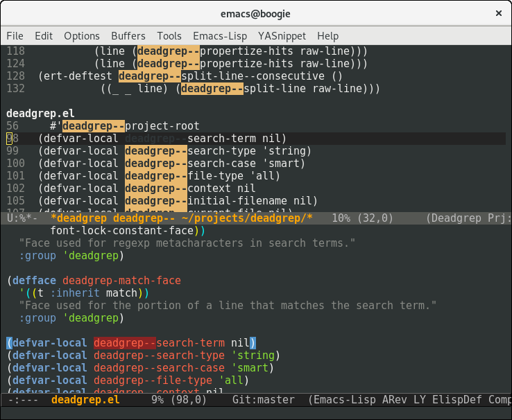512x420 pixels.
Task: Click deadgrep.el buffer name in bottom mode line
Action: 85,399
